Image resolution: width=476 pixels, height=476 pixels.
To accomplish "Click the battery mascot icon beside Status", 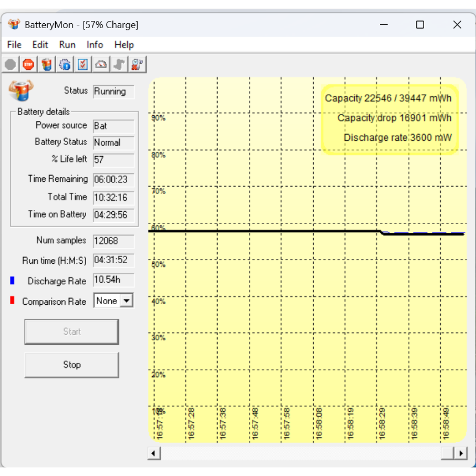I will click(20, 90).
